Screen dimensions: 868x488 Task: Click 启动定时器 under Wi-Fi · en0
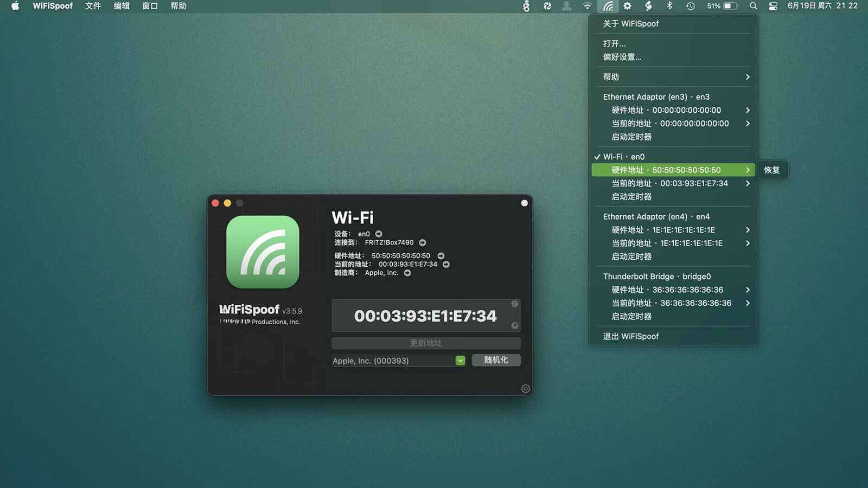tap(673, 197)
